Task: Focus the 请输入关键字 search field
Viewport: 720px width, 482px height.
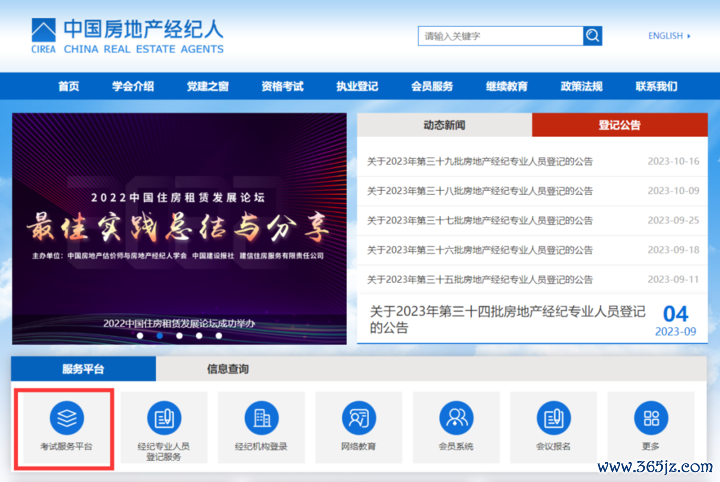Action: [x=501, y=36]
